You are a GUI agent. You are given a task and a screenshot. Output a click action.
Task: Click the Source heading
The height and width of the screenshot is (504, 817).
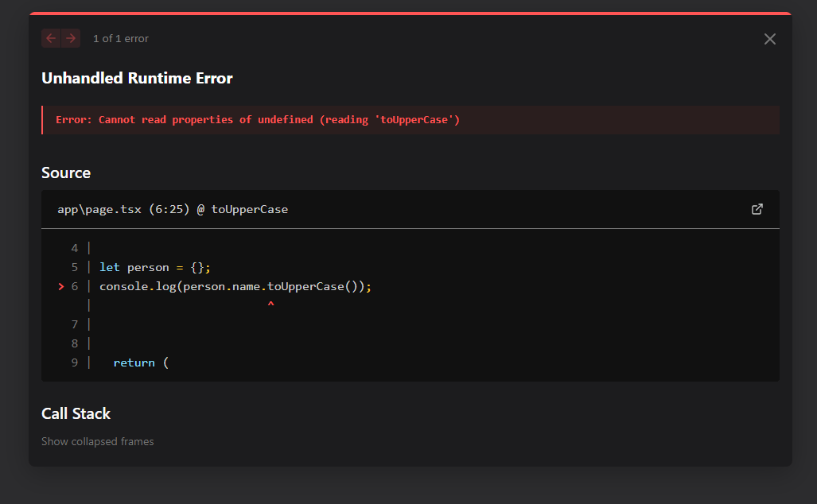[x=66, y=173]
